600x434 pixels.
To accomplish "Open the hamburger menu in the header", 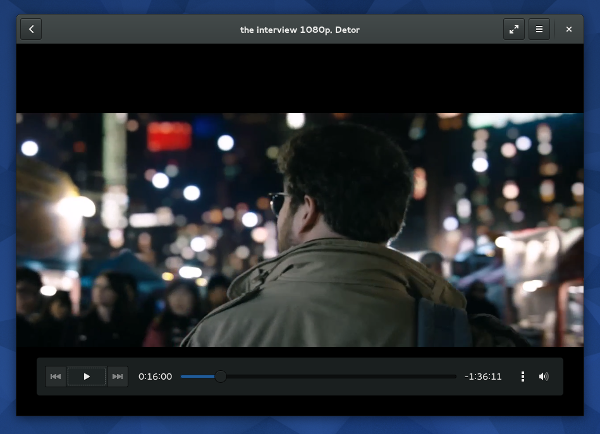I will [x=539, y=29].
